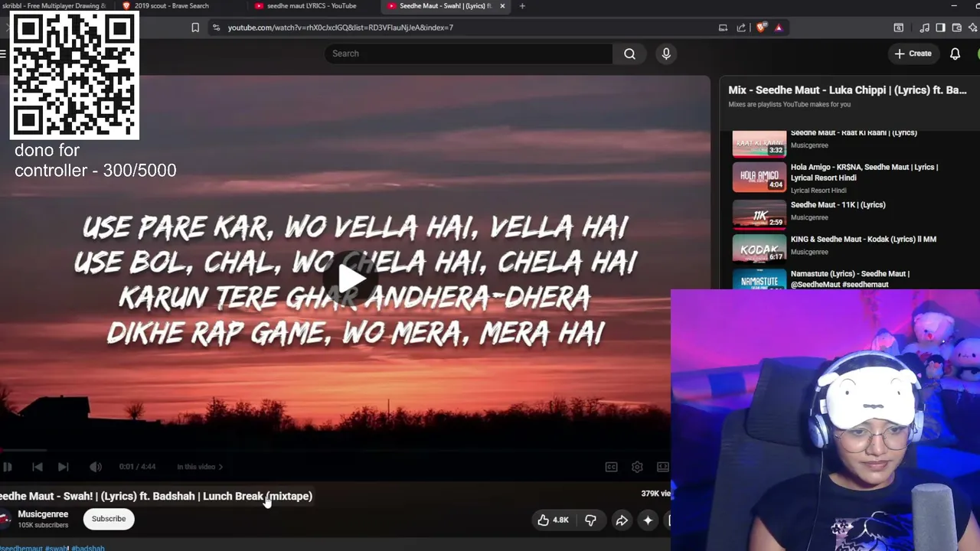Click the #badshah hashtag link
Image resolution: width=980 pixels, height=551 pixels.
[x=88, y=548]
